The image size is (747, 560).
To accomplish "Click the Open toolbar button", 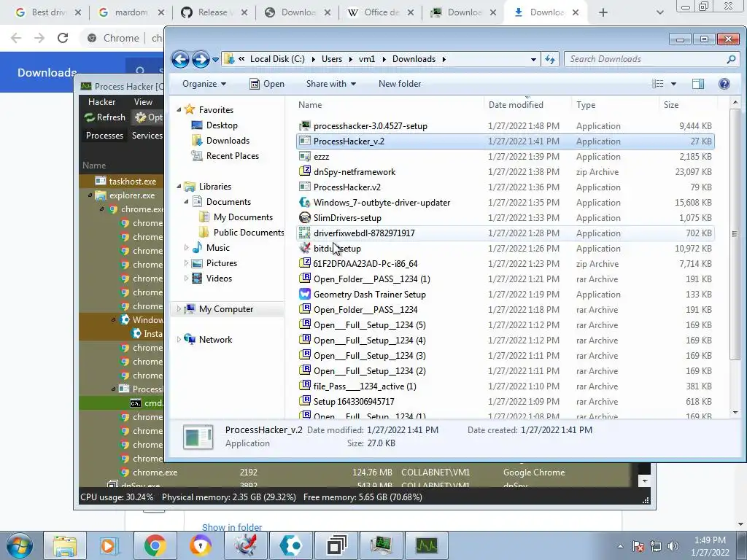I will tap(267, 84).
